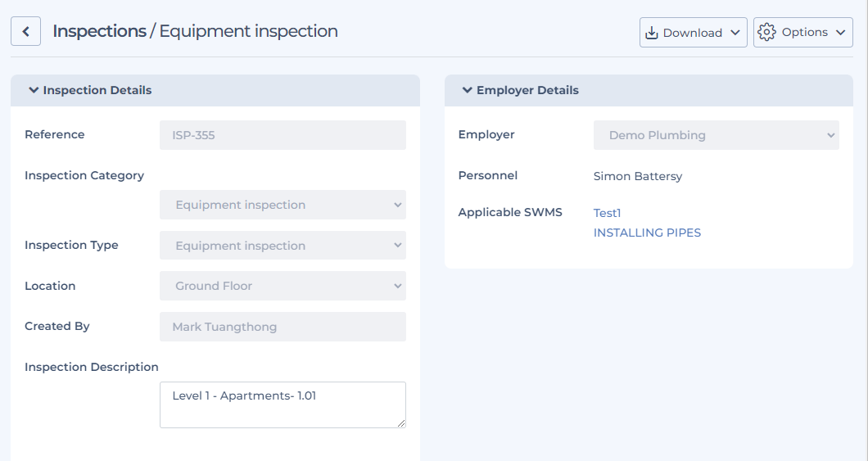Open the Location Ground Floor dropdown

[x=283, y=286]
